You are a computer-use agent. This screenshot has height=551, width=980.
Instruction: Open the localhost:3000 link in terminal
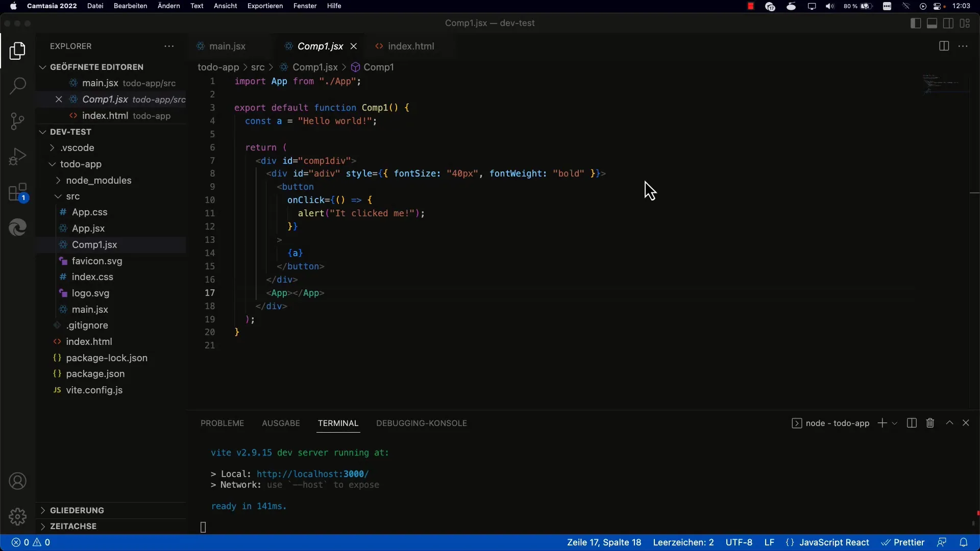tap(312, 474)
